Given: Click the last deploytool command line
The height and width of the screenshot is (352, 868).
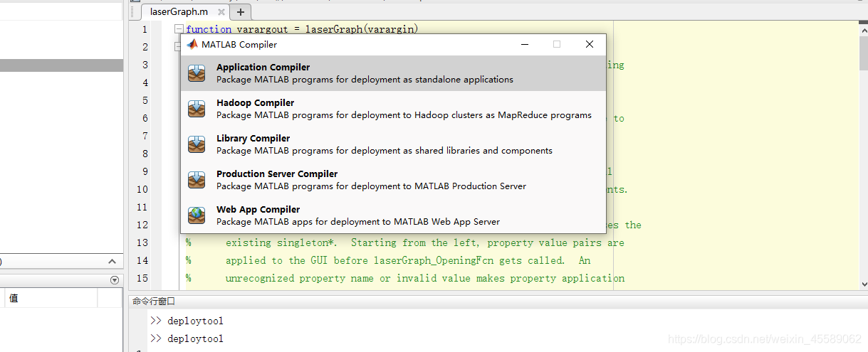Looking at the screenshot, I should coord(195,338).
